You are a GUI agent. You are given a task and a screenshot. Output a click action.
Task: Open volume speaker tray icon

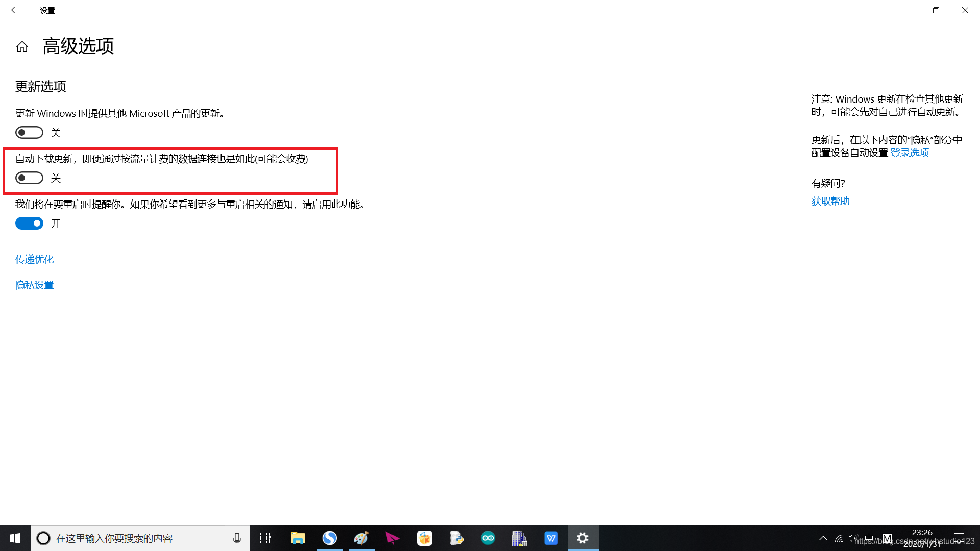(853, 538)
